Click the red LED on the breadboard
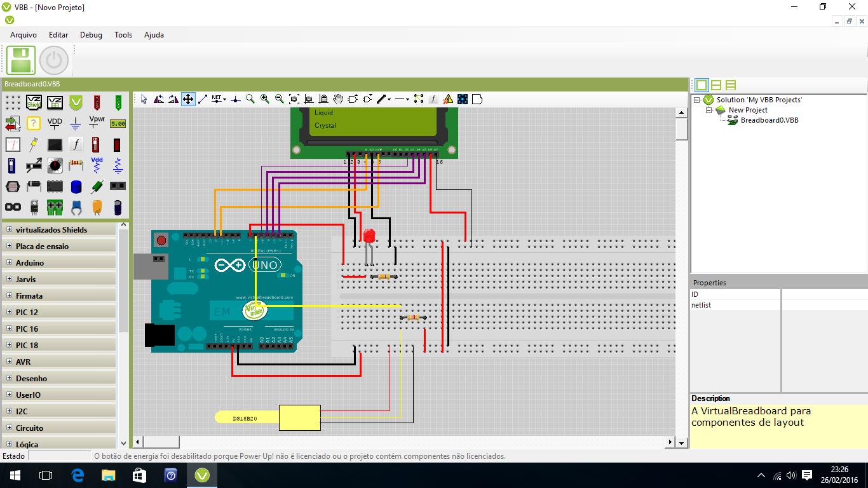Viewport: 868px width, 488px height. [x=369, y=237]
